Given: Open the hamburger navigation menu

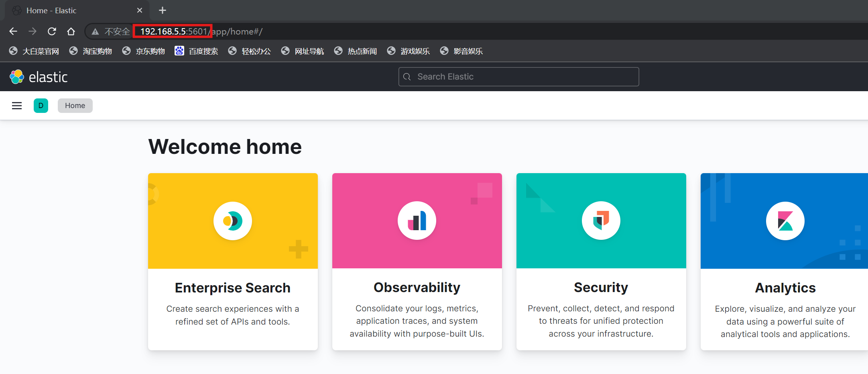Looking at the screenshot, I should (17, 106).
